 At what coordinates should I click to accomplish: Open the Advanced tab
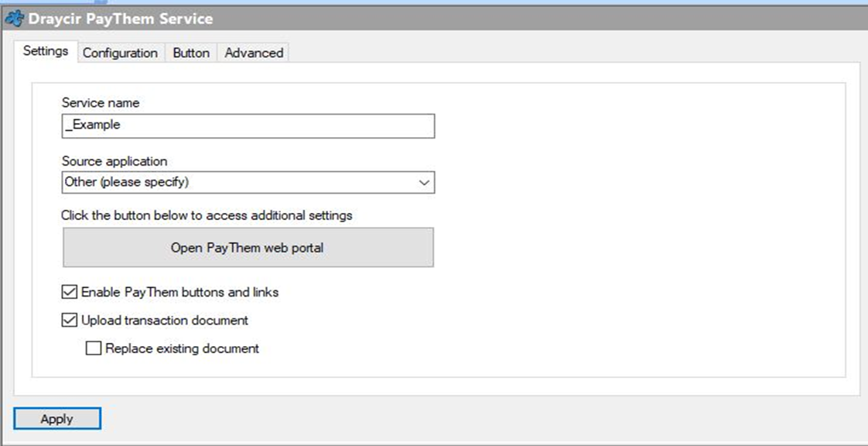(x=254, y=53)
